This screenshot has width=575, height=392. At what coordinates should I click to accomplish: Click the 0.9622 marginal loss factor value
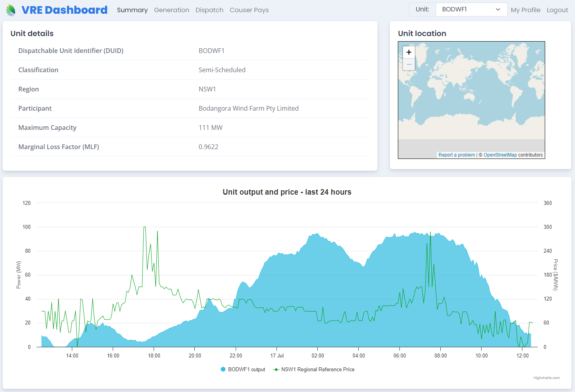pyautogui.click(x=209, y=147)
